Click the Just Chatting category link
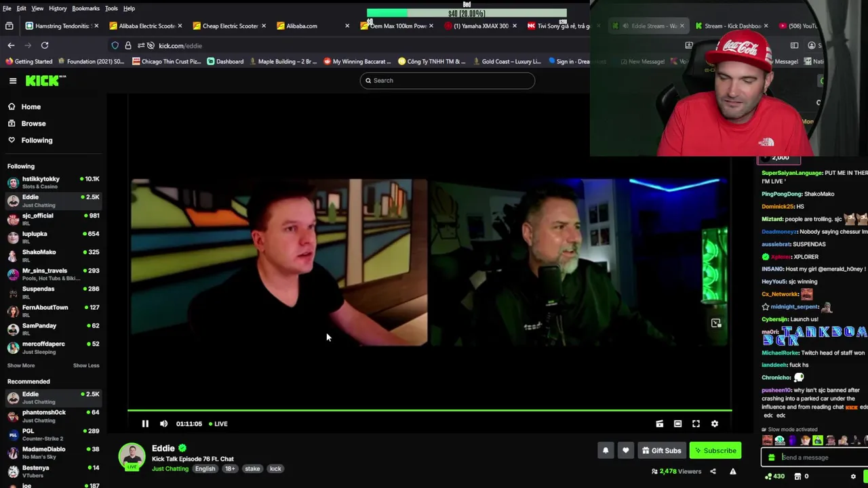The width and height of the screenshot is (868, 488). coord(170,469)
